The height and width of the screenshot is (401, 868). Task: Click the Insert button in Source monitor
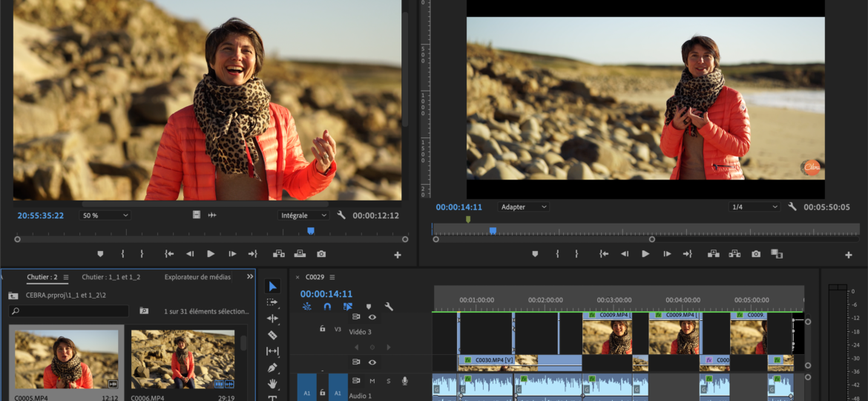[x=279, y=254]
